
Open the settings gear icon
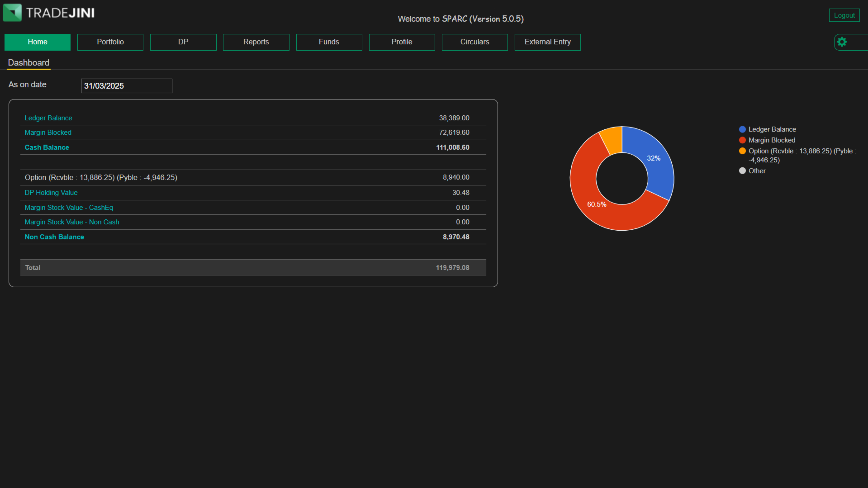(x=842, y=42)
